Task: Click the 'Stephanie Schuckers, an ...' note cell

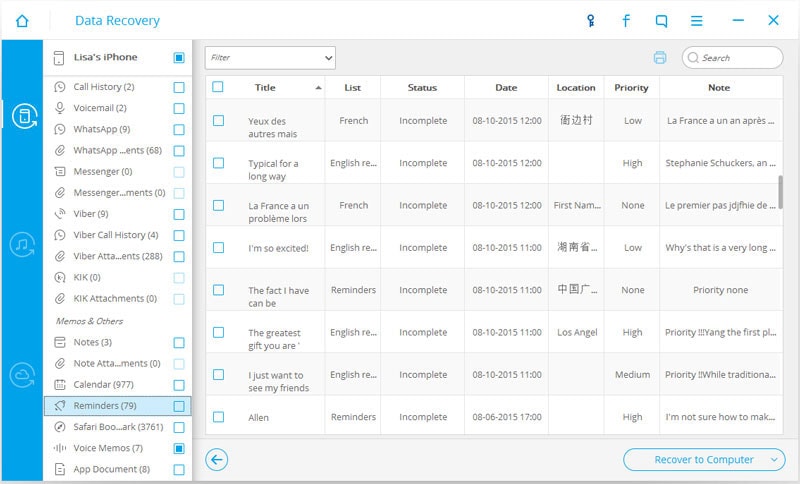Action: pos(720,163)
